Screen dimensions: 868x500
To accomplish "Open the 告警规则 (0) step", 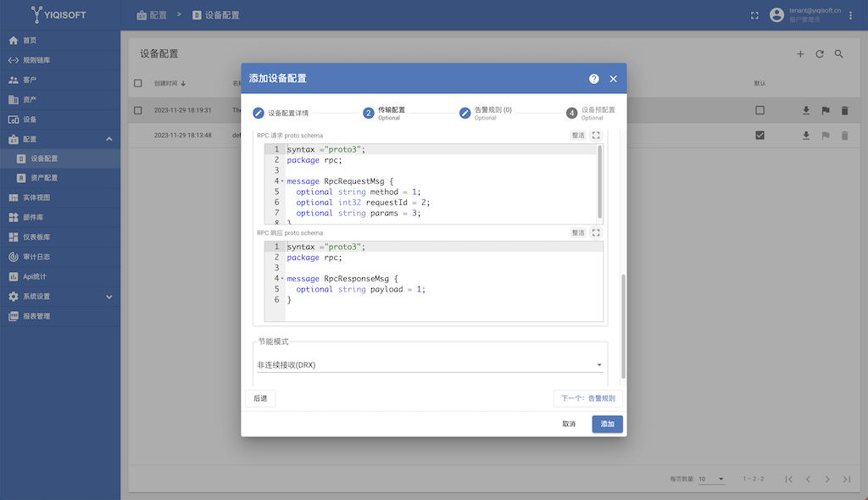I will coord(486,113).
